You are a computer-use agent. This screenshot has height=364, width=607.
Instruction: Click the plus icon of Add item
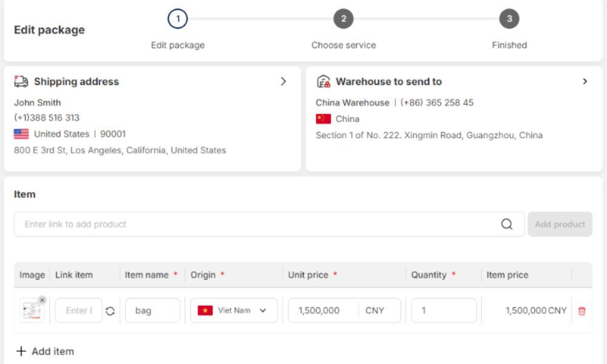21,351
